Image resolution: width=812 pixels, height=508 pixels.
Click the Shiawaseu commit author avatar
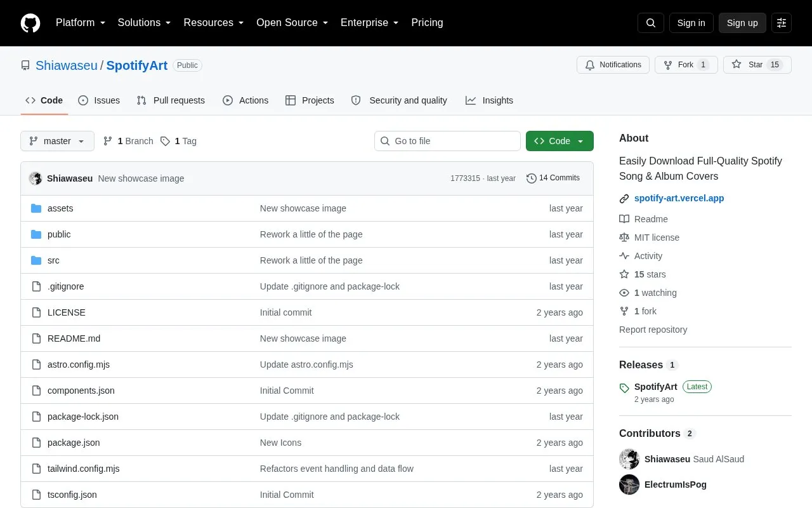[36, 178]
